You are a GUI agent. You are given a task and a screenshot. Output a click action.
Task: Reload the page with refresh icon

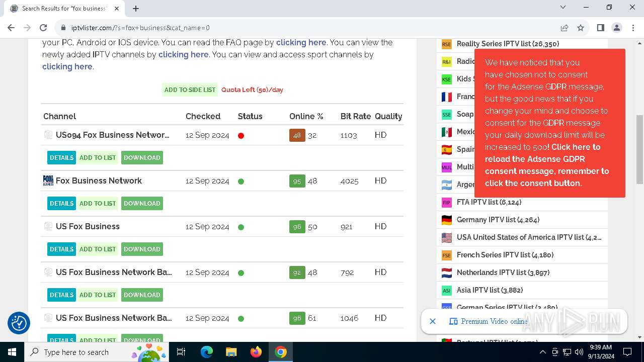pyautogui.click(x=43, y=28)
